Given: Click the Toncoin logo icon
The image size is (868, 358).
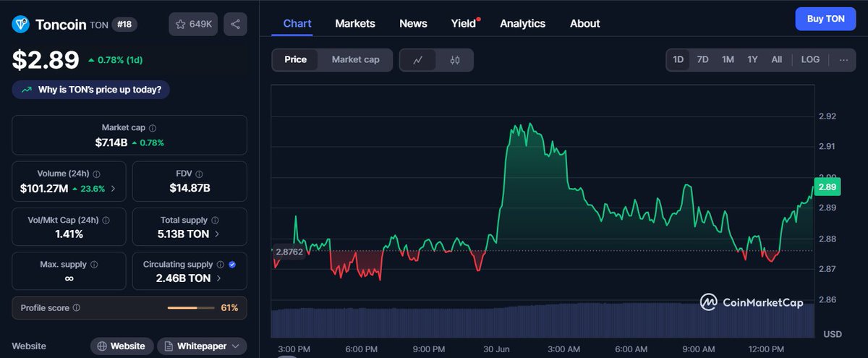Looking at the screenshot, I should pyautogui.click(x=21, y=25).
